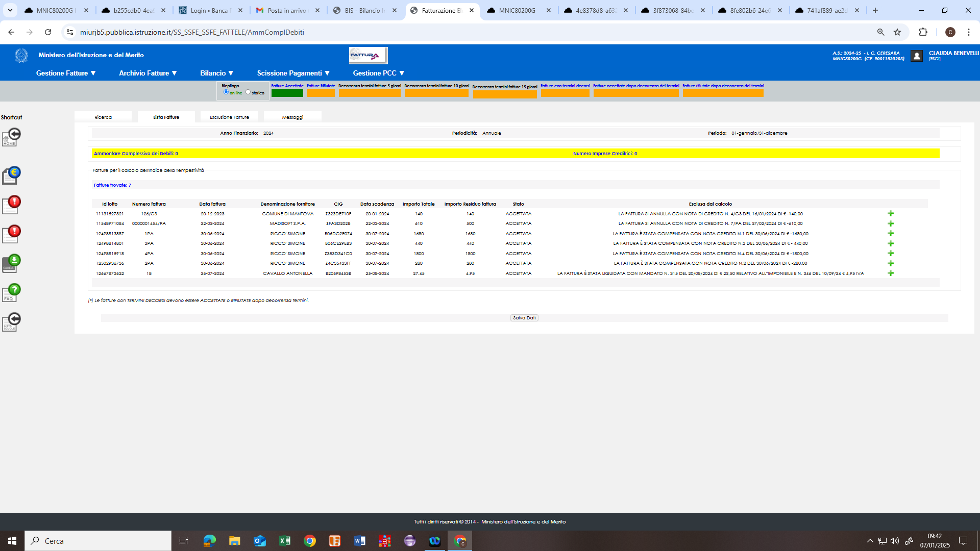Switch to the Ricerca tab
The image size is (980, 551).
[x=103, y=117]
